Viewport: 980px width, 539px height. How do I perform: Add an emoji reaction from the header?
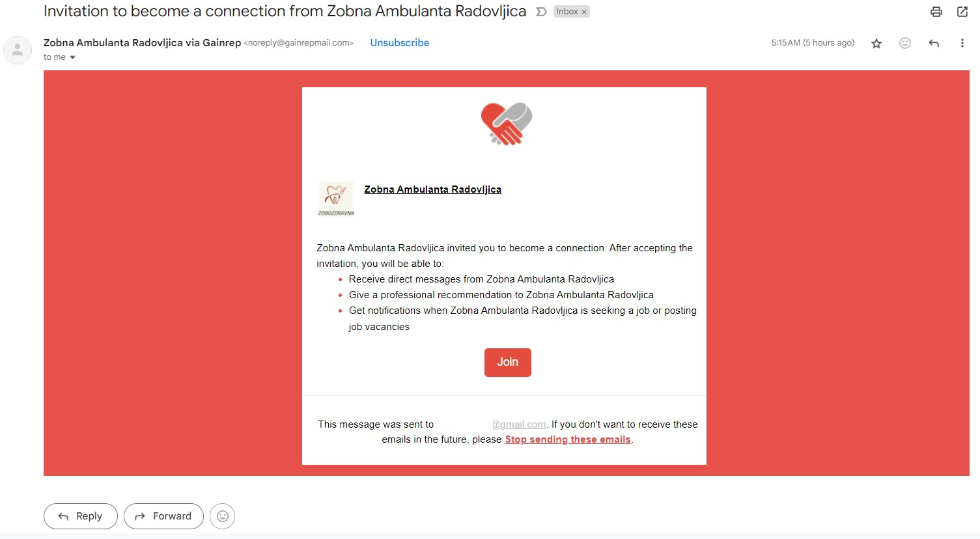click(x=905, y=43)
